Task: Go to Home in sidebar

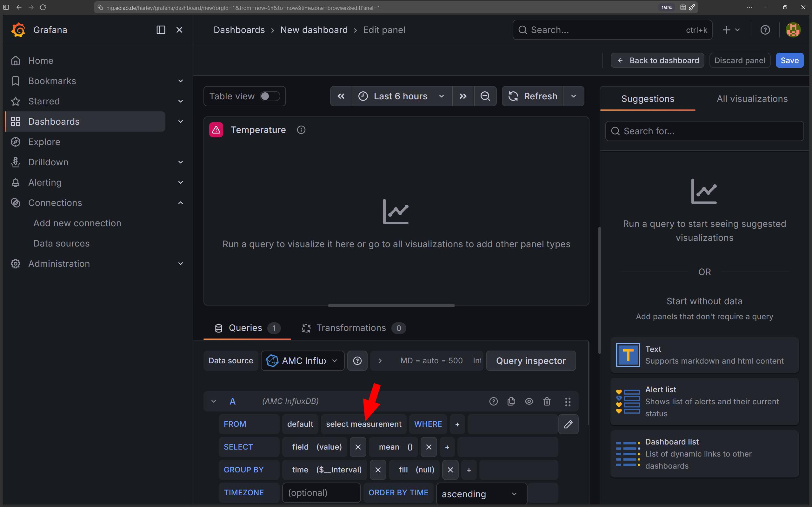Action: [41, 61]
